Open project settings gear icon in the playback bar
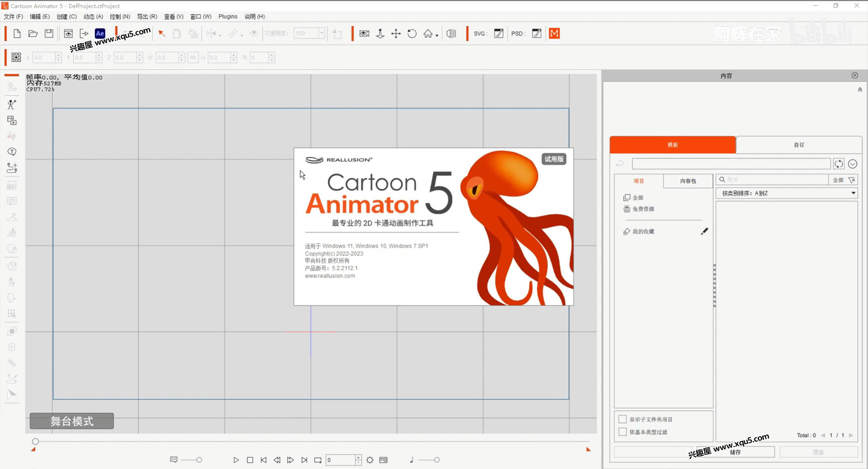The width and height of the screenshot is (868, 469). click(370, 460)
